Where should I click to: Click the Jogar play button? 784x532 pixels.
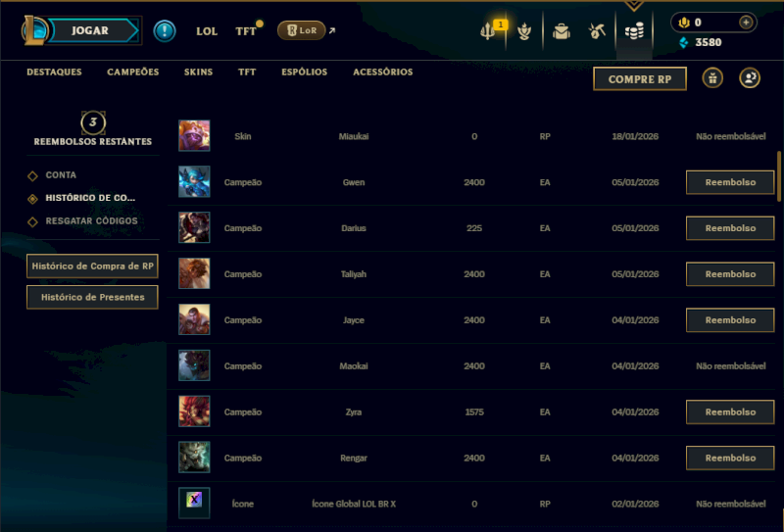(x=90, y=30)
